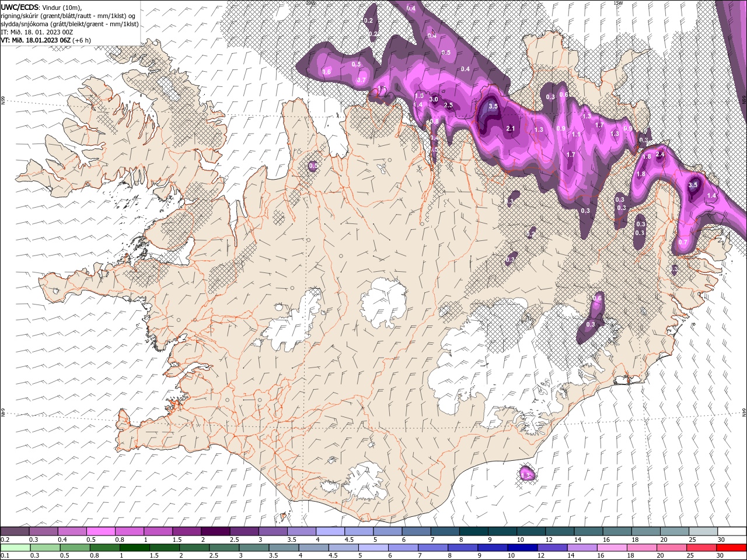The image size is (747, 560).
Task: Click the 2.1 precipitation value on the map
Action: coord(511,128)
